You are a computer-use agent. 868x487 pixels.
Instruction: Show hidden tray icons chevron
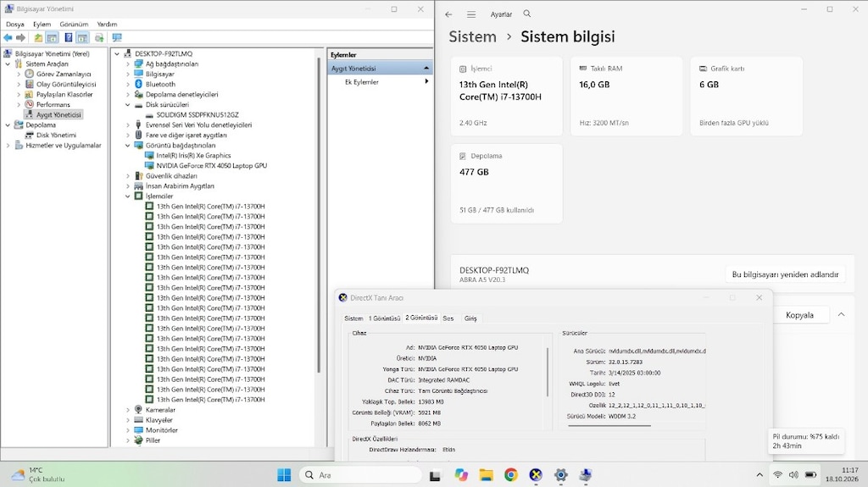pos(759,475)
